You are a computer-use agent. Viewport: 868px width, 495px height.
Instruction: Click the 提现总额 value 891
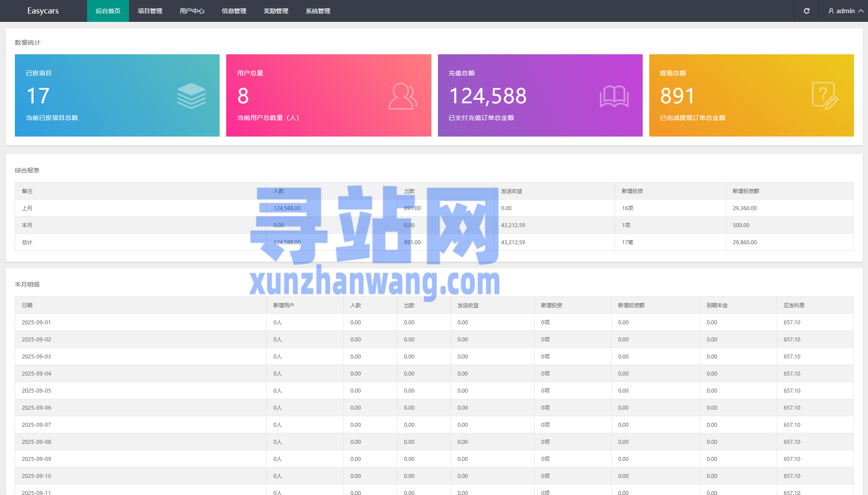[677, 96]
